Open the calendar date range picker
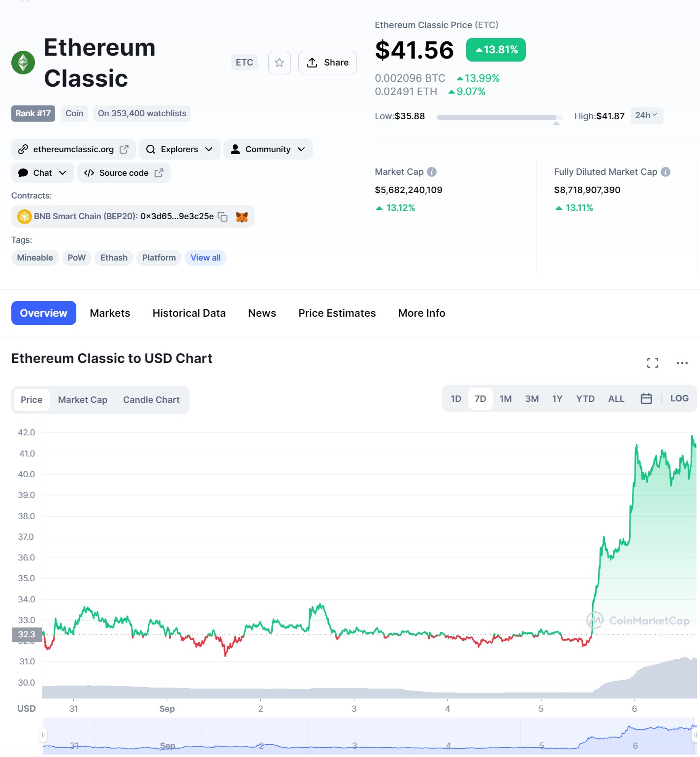Viewport: 700px width, 757px height. click(646, 398)
